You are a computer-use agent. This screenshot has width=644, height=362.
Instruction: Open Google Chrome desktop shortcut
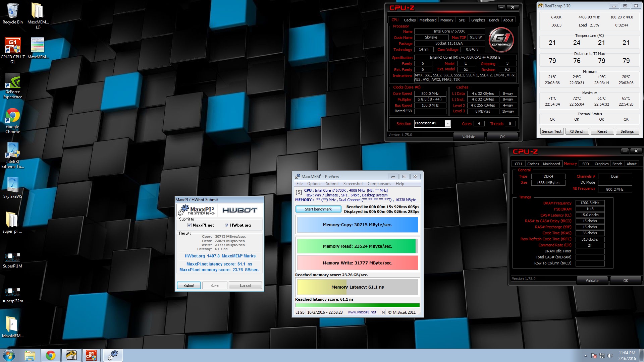(x=12, y=121)
